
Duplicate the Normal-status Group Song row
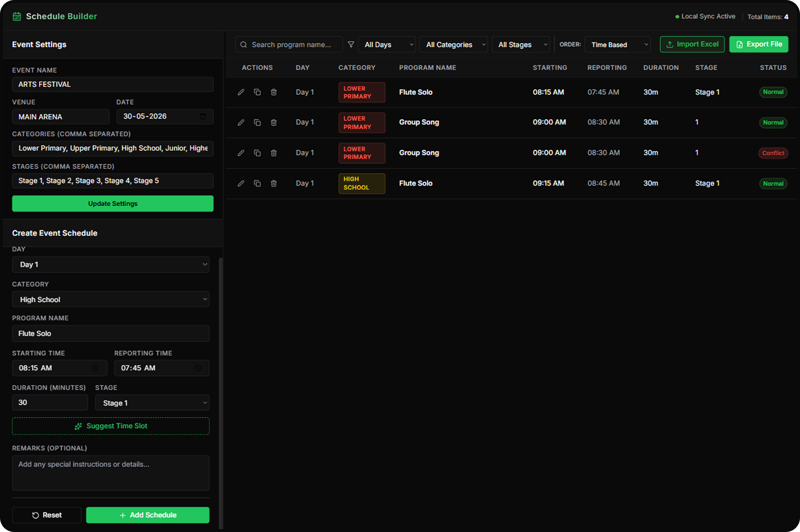tap(257, 122)
